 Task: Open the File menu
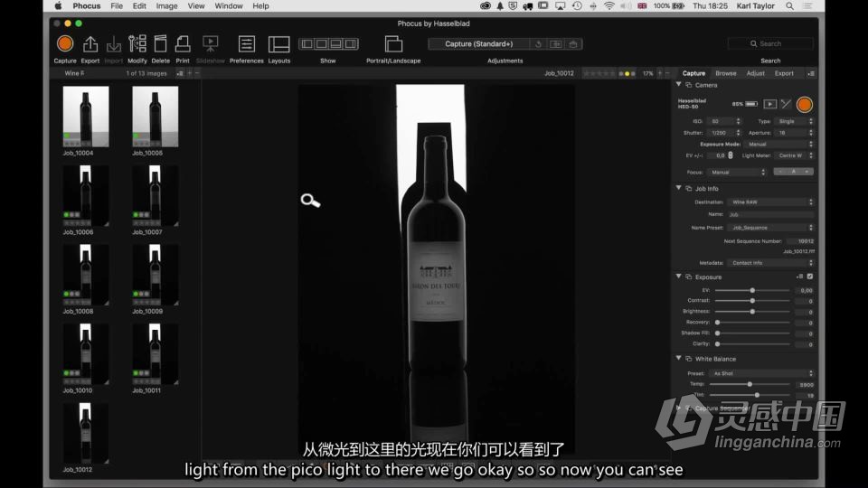(x=117, y=6)
